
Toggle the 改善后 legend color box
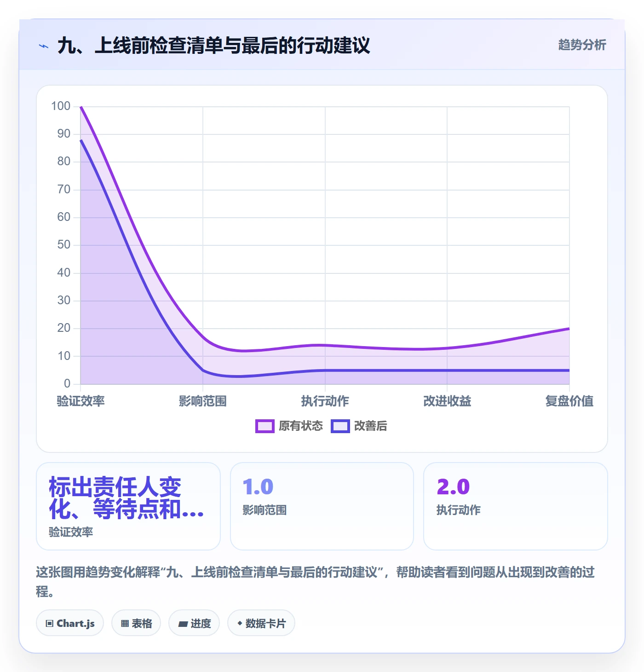tap(340, 426)
